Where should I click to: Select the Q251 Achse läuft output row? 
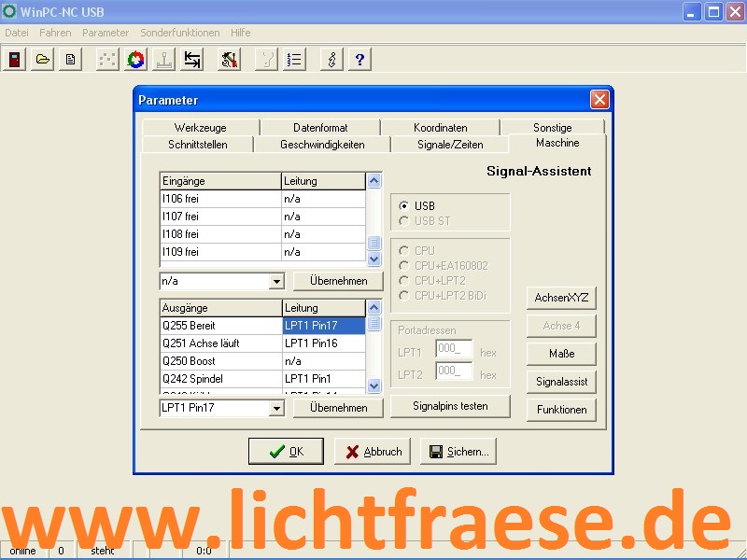pyautogui.click(x=263, y=343)
